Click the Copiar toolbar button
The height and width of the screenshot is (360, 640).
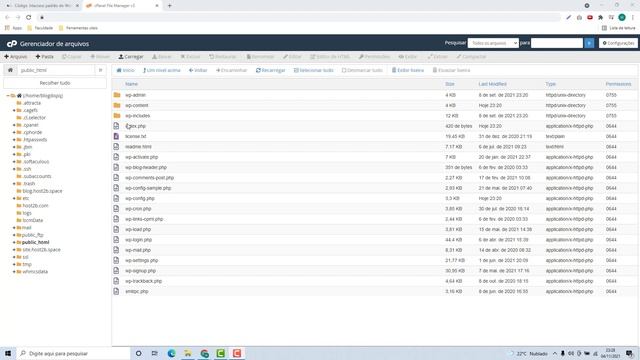point(72,57)
